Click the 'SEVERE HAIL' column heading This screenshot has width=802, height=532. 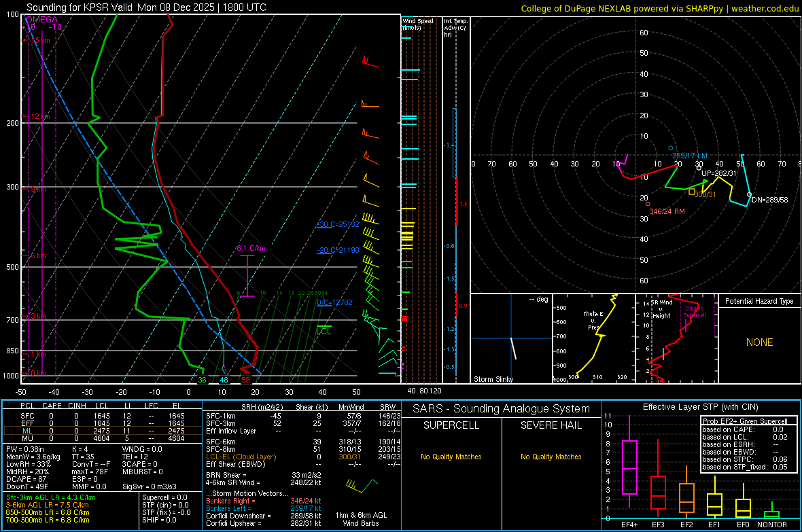tap(551, 425)
